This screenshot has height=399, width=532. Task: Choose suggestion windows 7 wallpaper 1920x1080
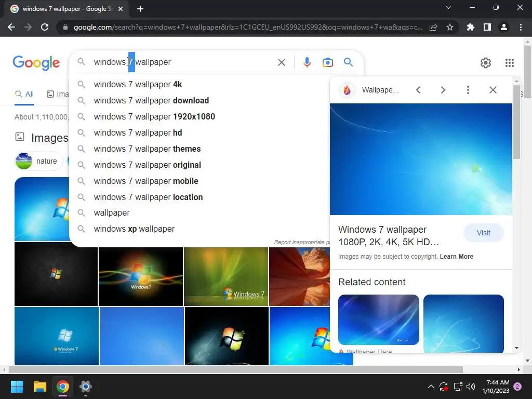coord(199,116)
